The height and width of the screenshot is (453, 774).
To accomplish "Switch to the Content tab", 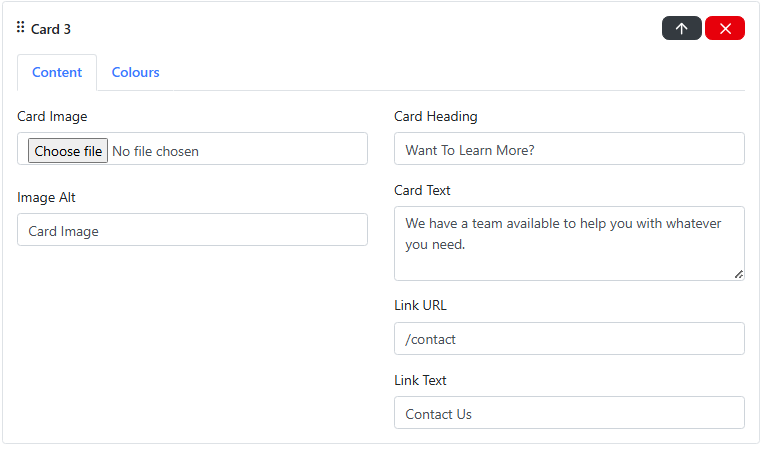I will pos(57,73).
